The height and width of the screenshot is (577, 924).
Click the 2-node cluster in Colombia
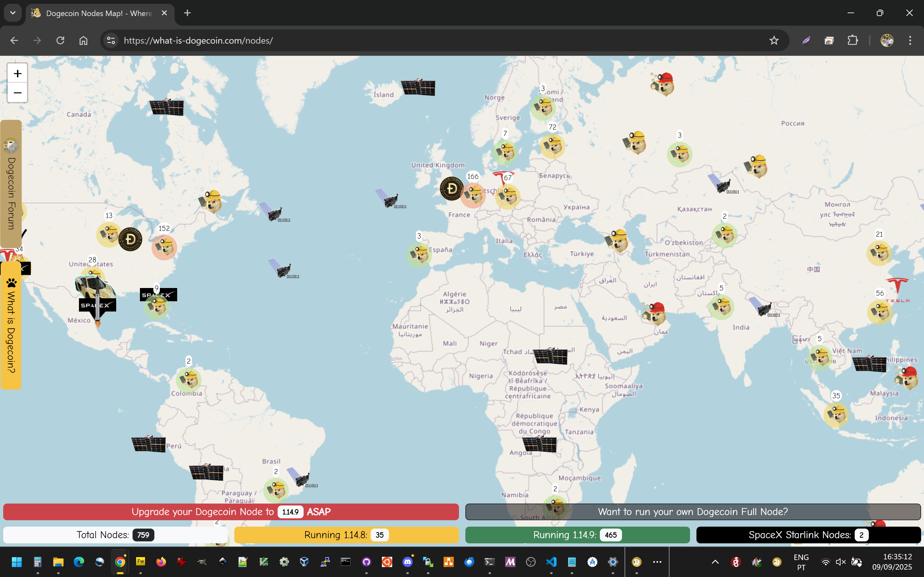coord(189,380)
